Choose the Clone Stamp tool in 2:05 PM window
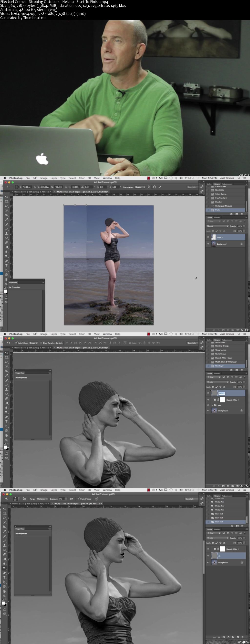The height and width of the screenshot is (644, 250). (x=6, y=390)
